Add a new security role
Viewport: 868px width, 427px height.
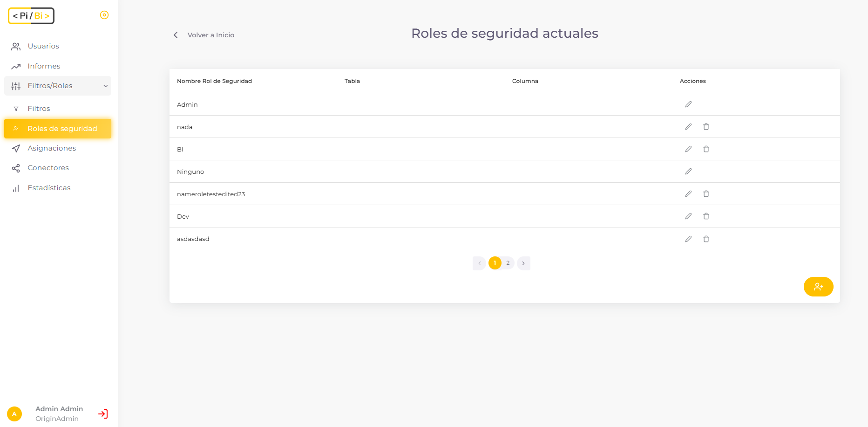(818, 287)
